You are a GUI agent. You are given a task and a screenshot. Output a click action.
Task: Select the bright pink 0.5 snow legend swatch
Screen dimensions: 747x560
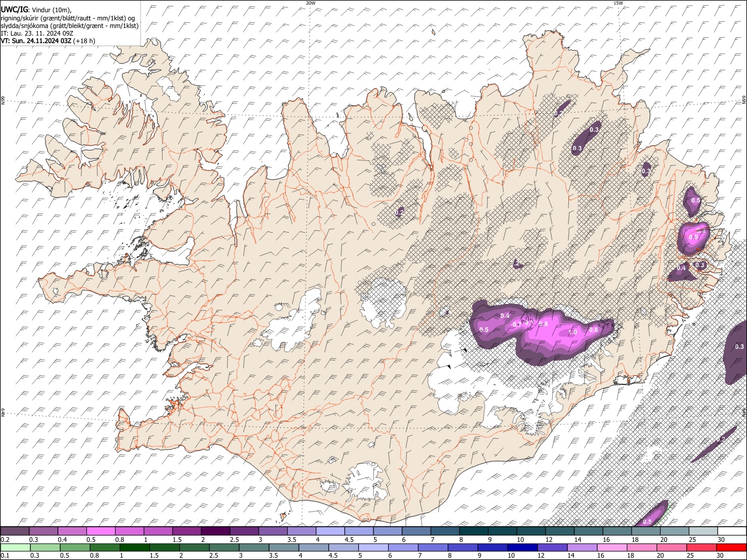point(101,531)
